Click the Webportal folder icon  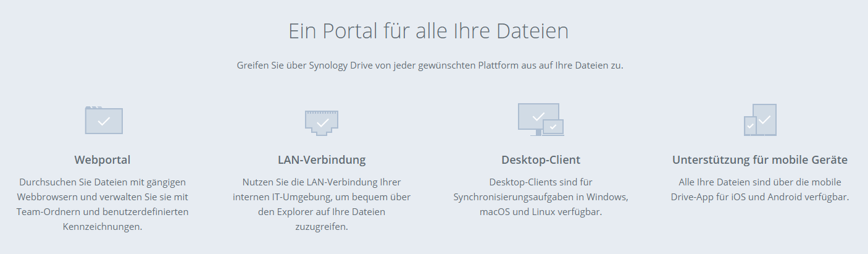[x=104, y=120]
